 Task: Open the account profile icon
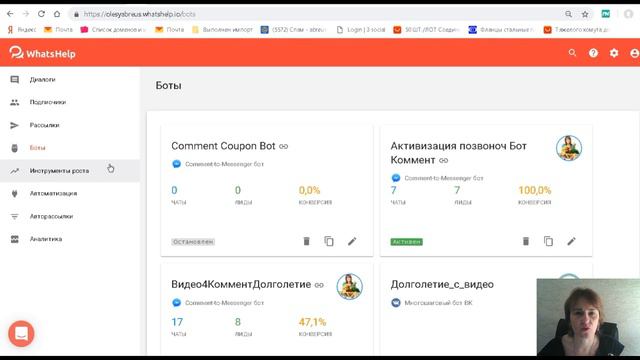coord(634,53)
